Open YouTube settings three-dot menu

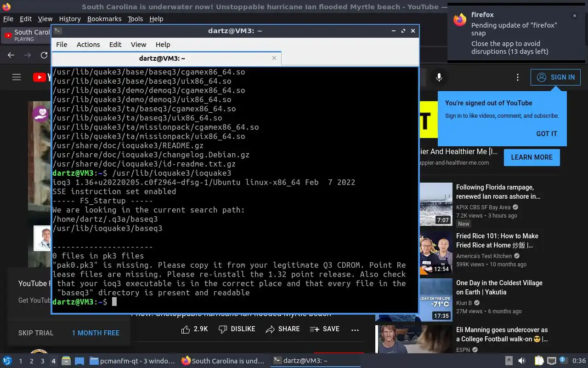point(518,77)
